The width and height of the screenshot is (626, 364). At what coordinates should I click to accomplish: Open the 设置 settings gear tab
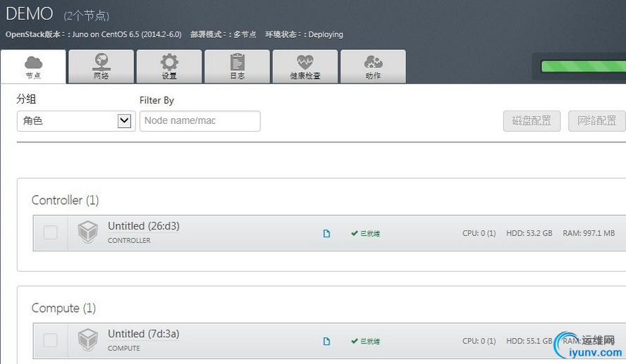pyautogui.click(x=169, y=67)
